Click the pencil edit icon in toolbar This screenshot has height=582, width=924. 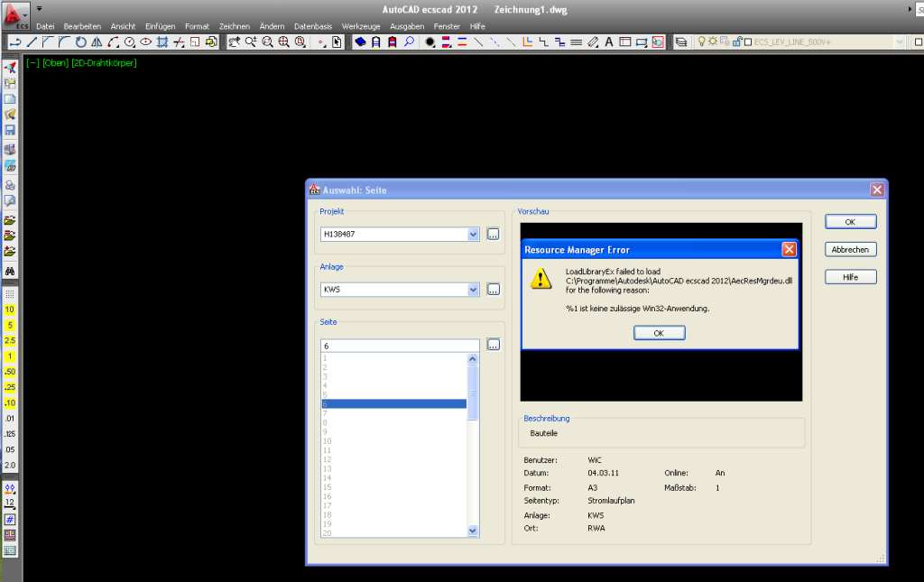click(593, 42)
